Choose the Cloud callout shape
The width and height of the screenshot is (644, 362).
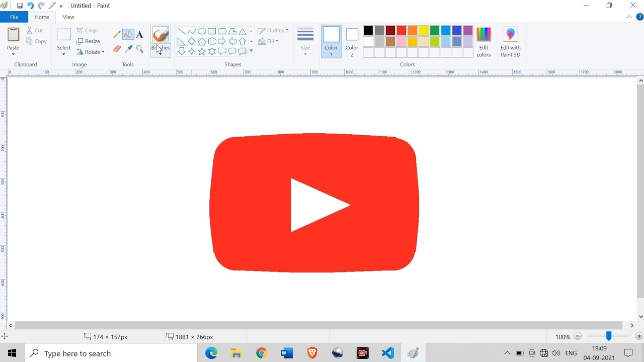(x=242, y=51)
